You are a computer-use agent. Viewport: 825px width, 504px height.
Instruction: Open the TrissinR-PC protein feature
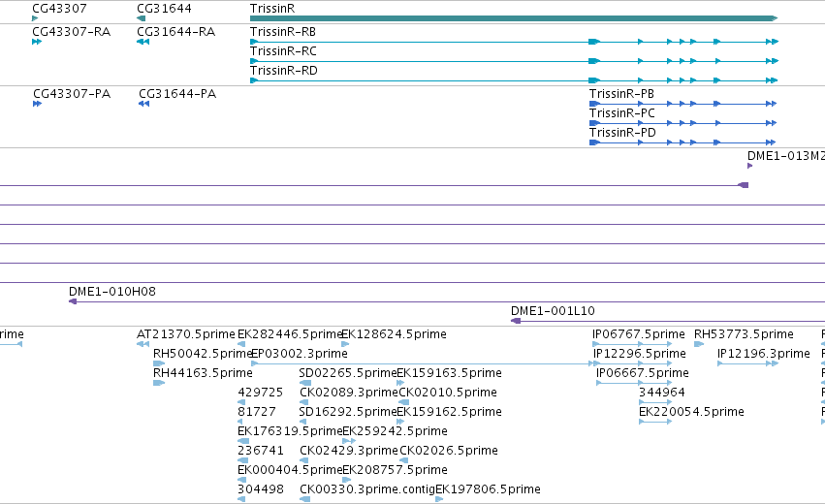pos(622,113)
